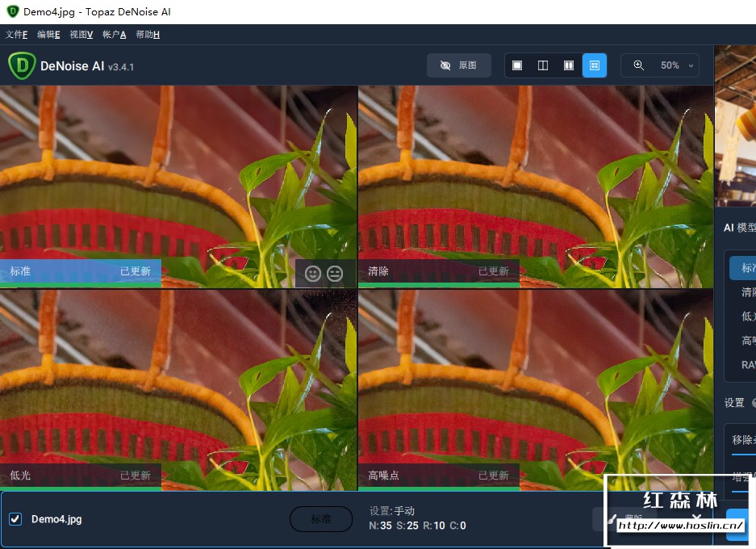
Task: Open the 文件 File menu
Action: (x=16, y=35)
